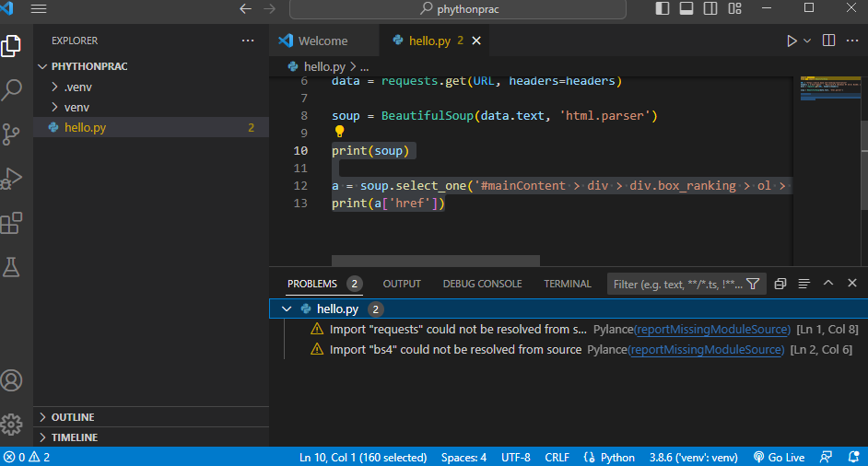Open the run button dropdown arrow
Image resolution: width=868 pixels, height=466 pixels.
click(807, 41)
